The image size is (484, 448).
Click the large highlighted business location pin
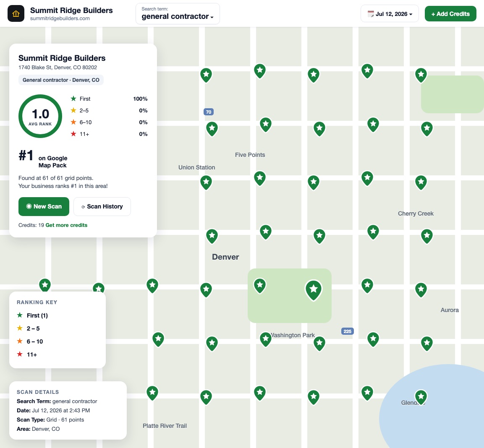314,290
